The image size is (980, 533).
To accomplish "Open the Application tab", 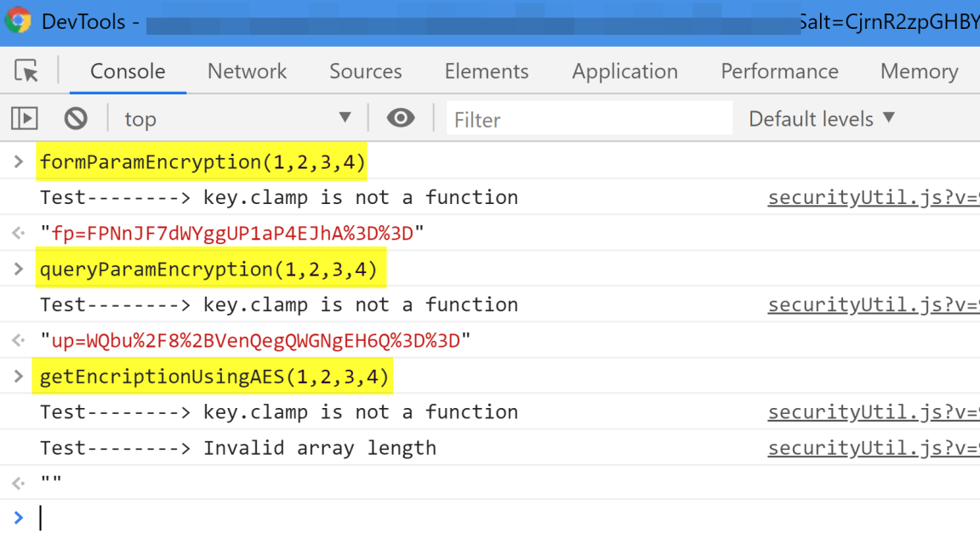I will point(624,71).
